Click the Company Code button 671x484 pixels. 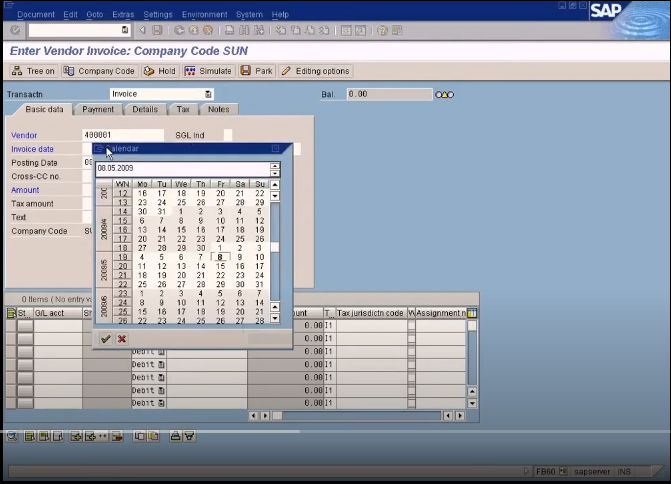(99, 71)
